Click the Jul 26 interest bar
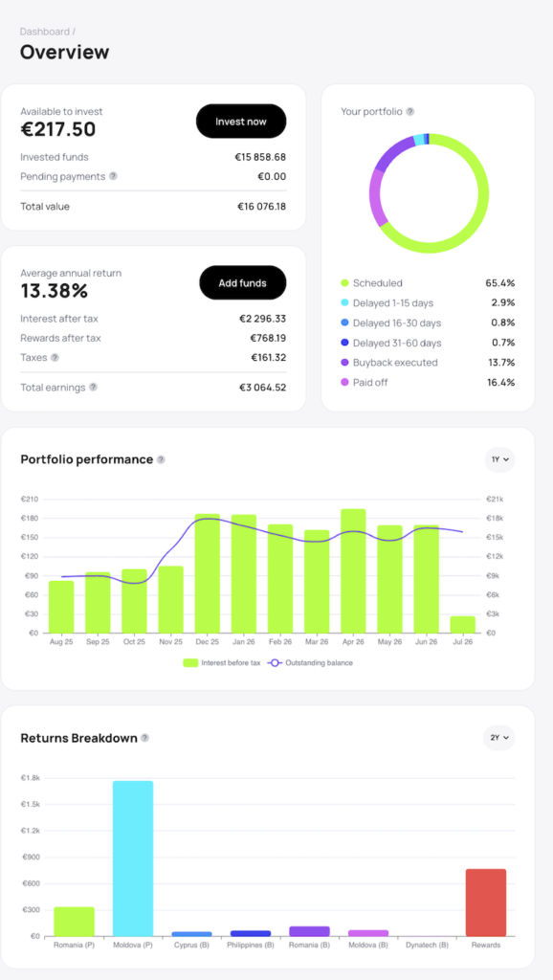Image resolution: width=553 pixels, height=980 pixels. (x=463, y=624)
